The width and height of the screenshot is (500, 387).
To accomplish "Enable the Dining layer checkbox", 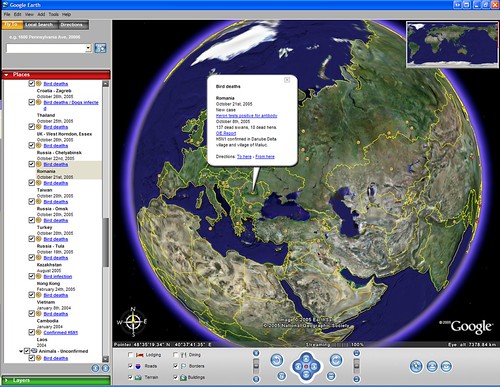I will [175, 355].
